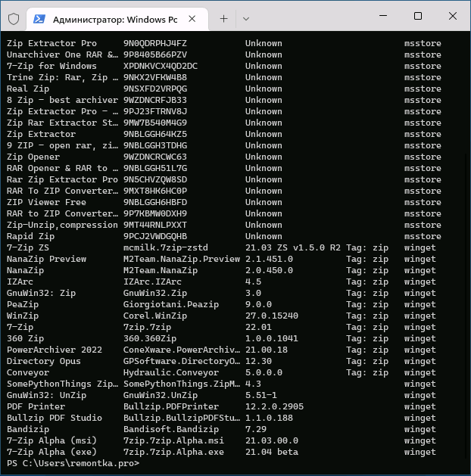471x476 pixels.
Task: Expand the new tab profiles dropdown
Action: click(248, 17)
